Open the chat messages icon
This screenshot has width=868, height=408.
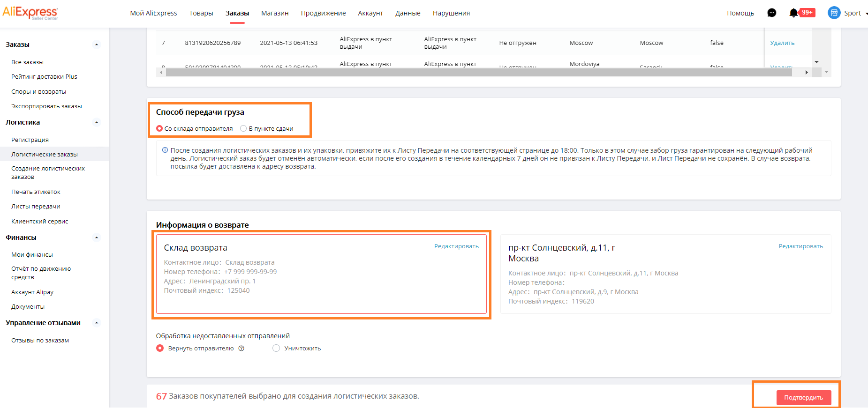772,13
